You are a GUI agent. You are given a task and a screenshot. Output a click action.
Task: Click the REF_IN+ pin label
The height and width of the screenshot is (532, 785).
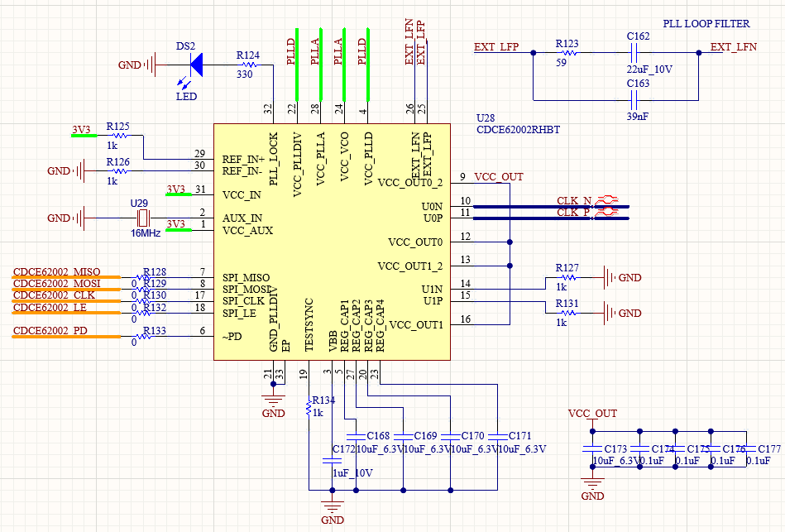(x=244, y=160)
